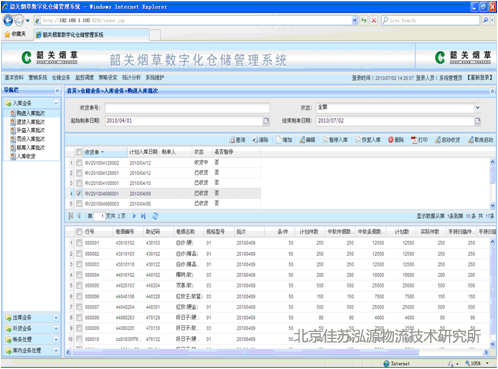Check the checkbox for receipt RV20100410001
498x369 pixels.
click(x=79, y=183)
